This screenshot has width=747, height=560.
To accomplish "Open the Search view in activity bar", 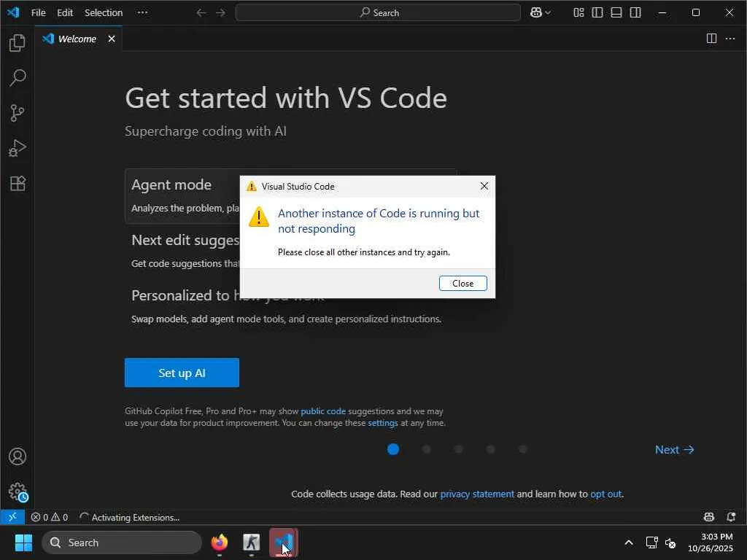I will 18,77.
